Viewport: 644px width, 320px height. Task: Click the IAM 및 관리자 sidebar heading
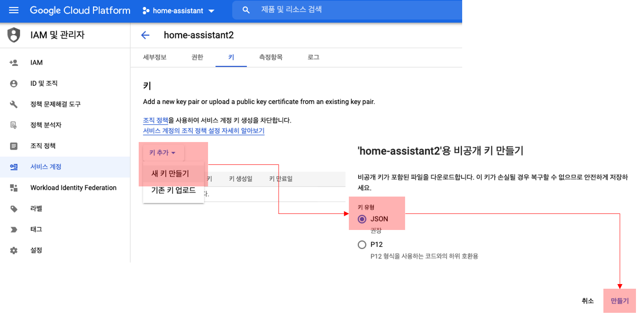coord(58,35)
